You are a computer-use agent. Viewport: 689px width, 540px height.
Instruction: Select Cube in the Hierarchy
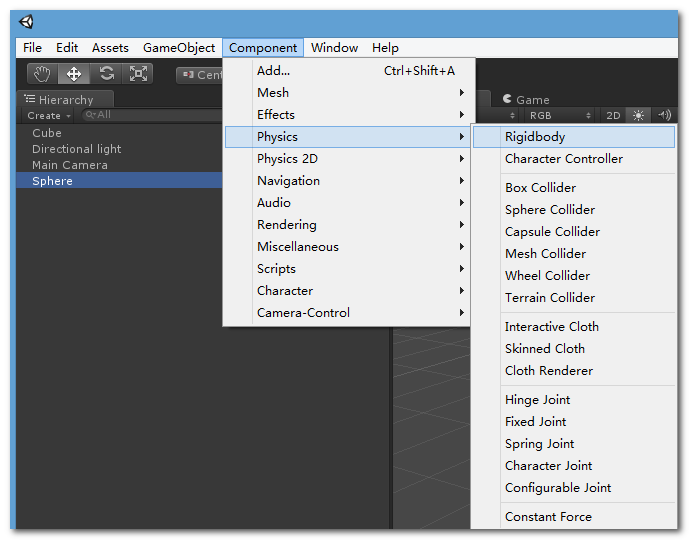119,133
